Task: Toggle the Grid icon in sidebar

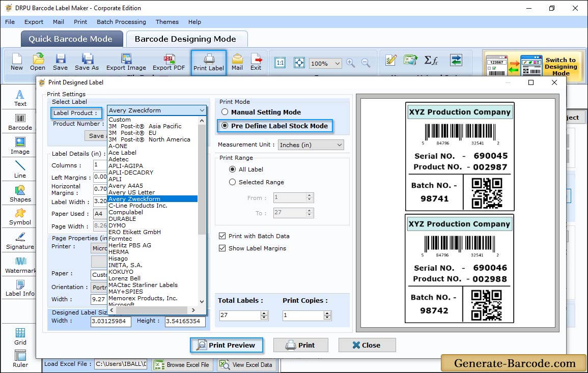Action: click(x=20, y=337)
